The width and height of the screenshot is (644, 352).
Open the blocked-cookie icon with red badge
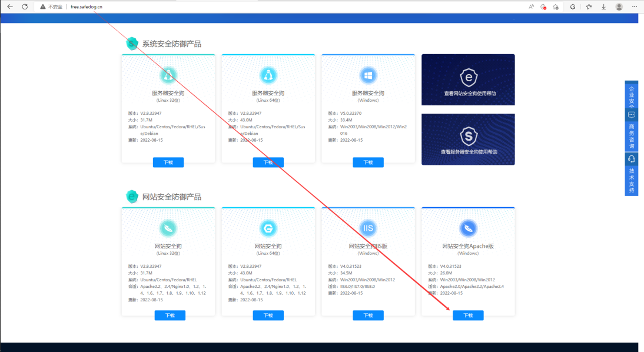pyautogui.click(x=543, y=6)
